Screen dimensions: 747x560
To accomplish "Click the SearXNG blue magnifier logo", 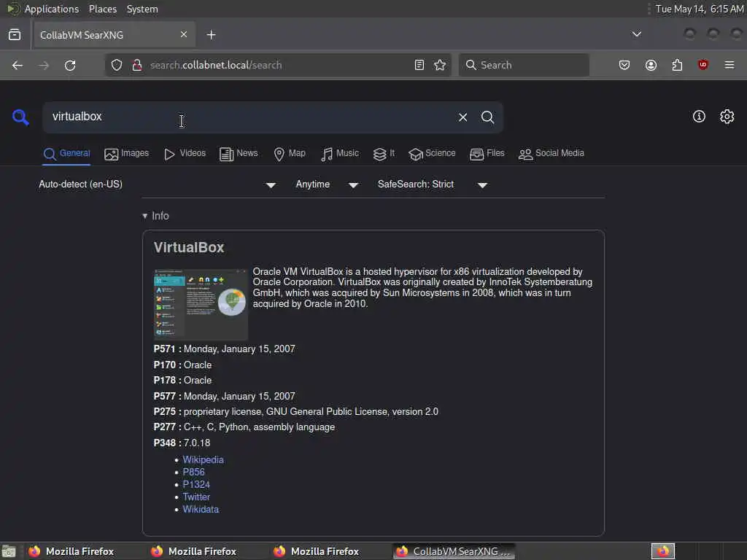I will click(x=20, y=117).
